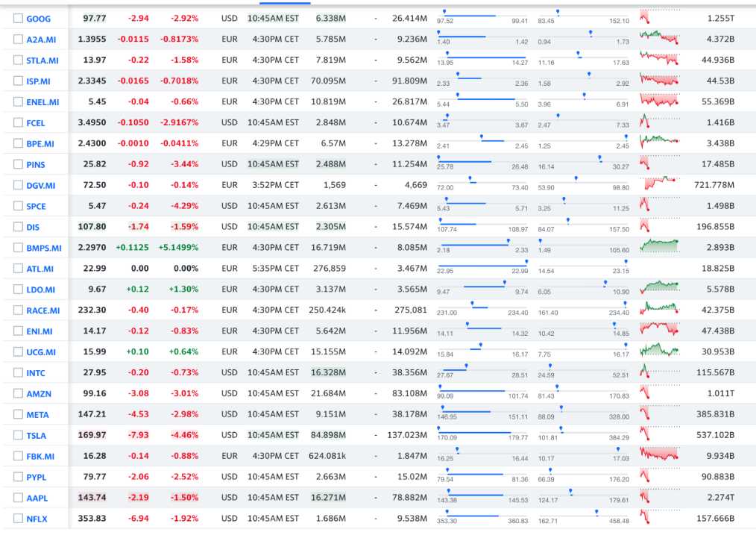Viewport: 756px width, 544px height.
Task: Select ATL.MI market time 5:35PM CET
Action: [276, 269]
